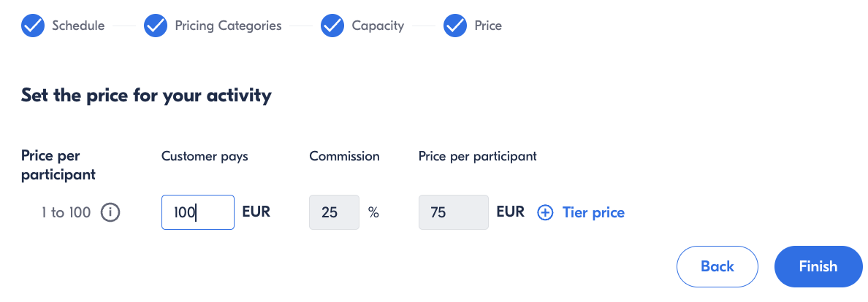Click the Pricing Categories checkmark icon
Image resolution: width=868 pixels, height=302 pixels.
pos(156,26)
